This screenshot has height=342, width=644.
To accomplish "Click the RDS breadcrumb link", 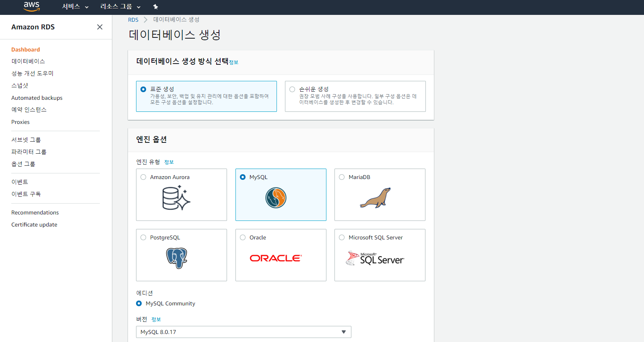I will tap(133, 20).
